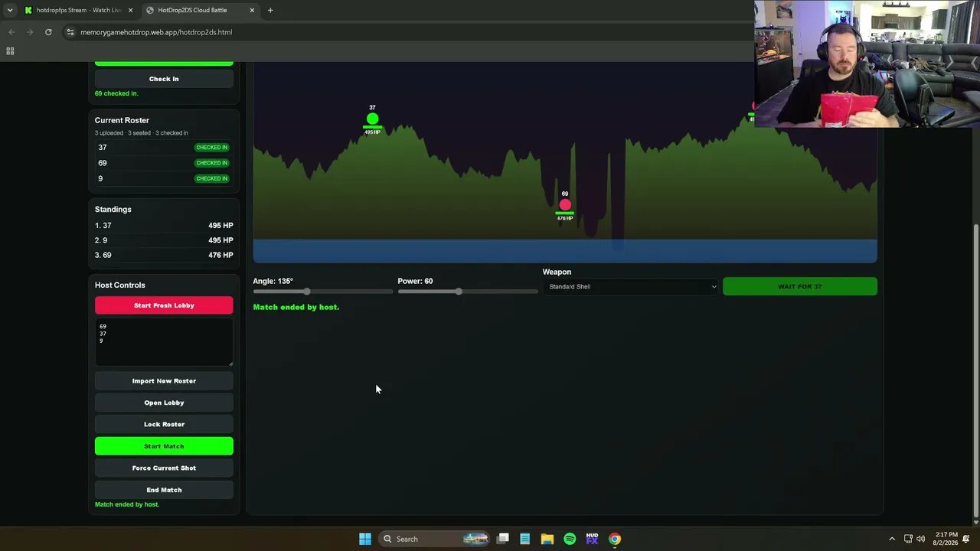This screenshot has height=551, width=980.
Task: Open Google Chrome from taskbar
Action: pyautogui.click(x=614, y=539)
